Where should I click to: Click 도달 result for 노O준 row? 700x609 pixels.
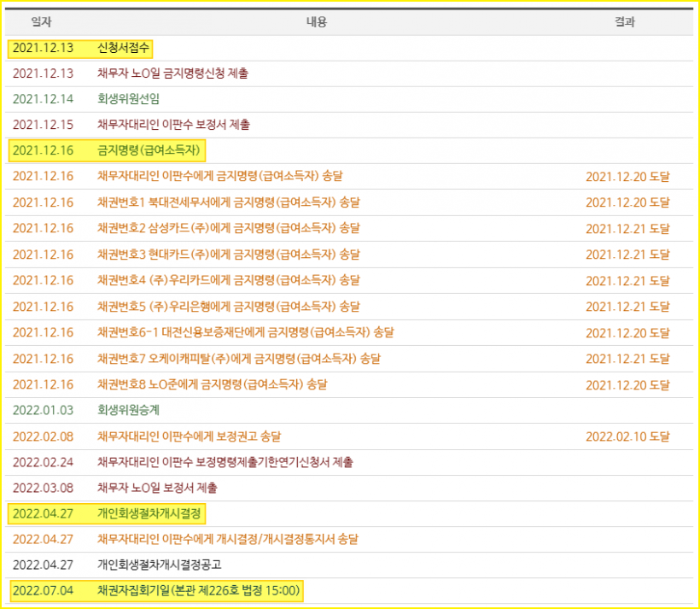pyautogui.click(x=627, y=385)
